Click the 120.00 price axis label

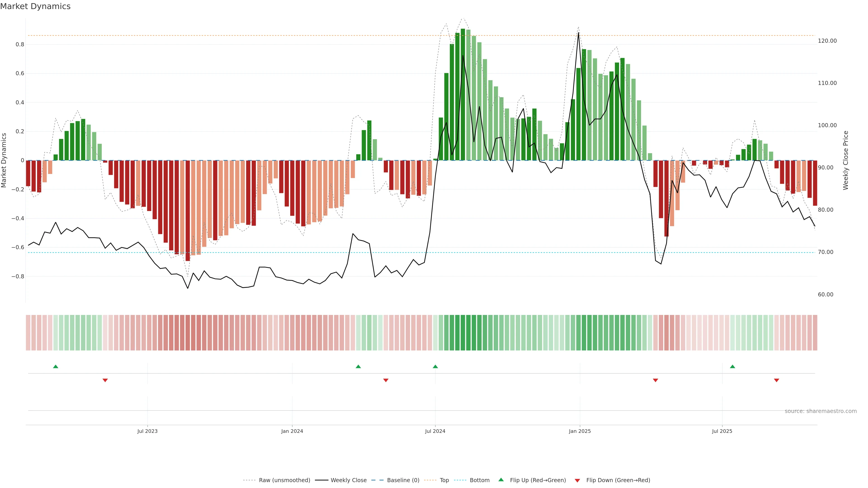click(x=827, y=41)
